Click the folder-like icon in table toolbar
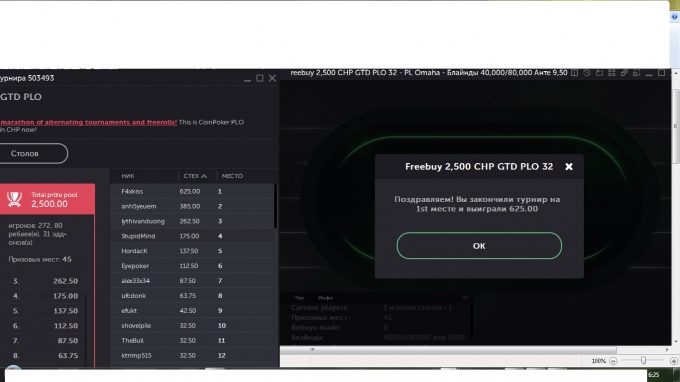 (x=599, y=73)
